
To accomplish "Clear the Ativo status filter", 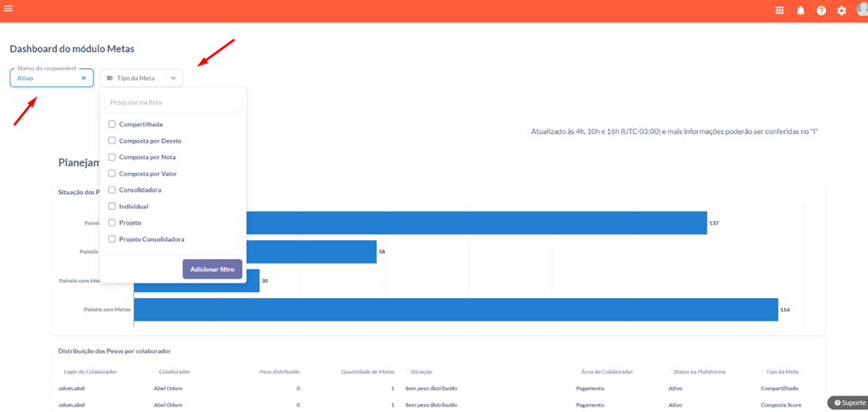I will 84,78.
